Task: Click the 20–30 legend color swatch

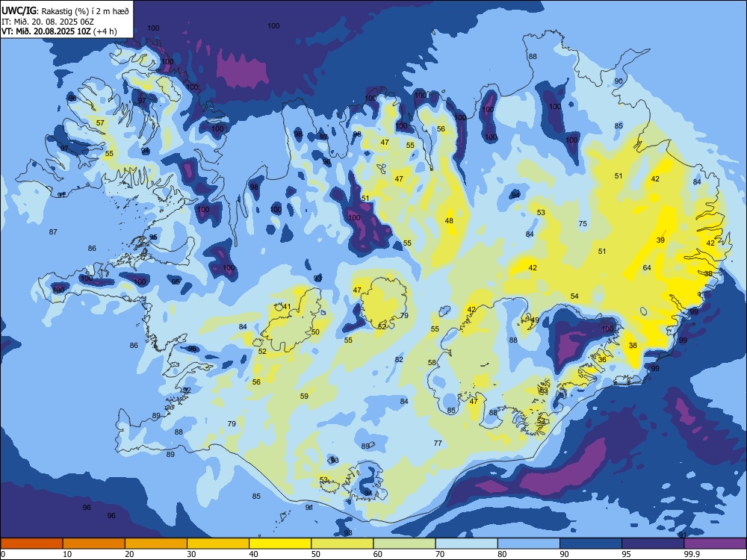Action: 156,544
